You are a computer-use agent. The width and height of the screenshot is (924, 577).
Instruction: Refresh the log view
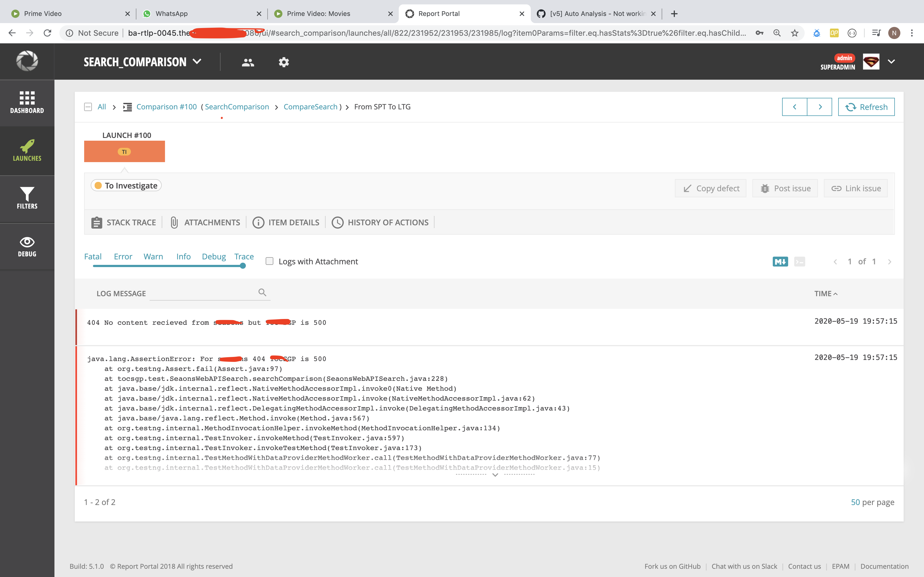coord(866,107)
